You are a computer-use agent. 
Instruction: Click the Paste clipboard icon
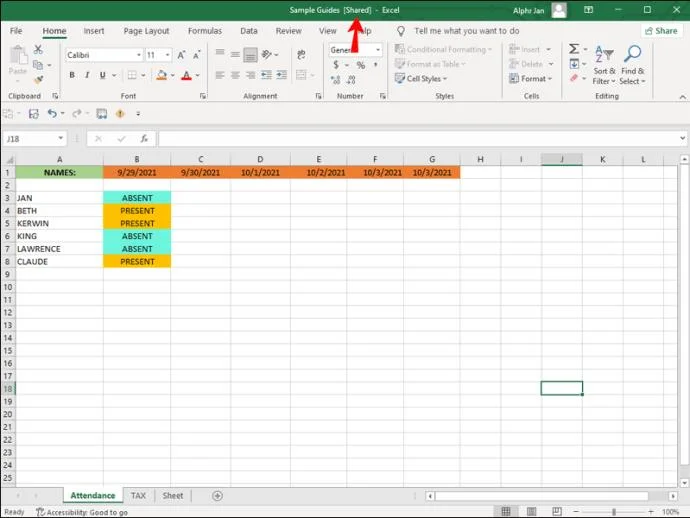pyautogui.click(x=18, y=56)
